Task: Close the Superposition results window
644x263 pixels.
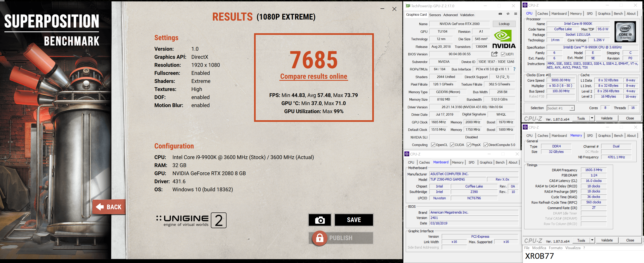Action: [x=394, y=9]
